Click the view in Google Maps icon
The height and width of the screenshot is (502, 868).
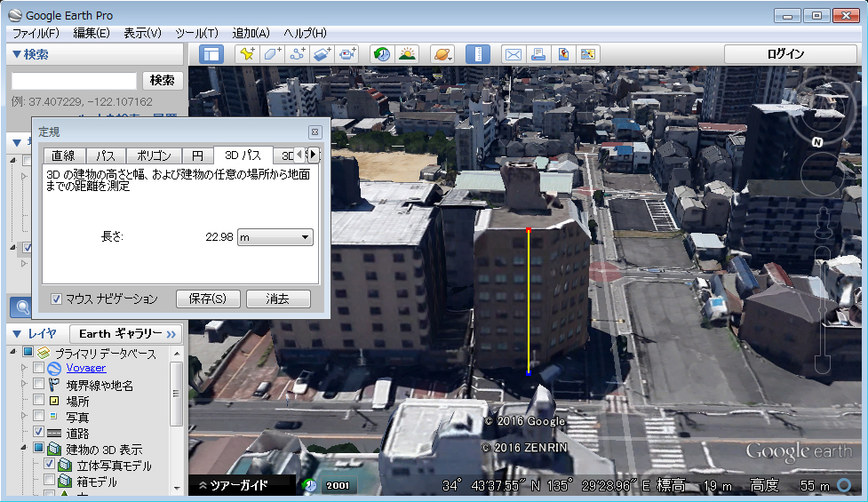563,54
